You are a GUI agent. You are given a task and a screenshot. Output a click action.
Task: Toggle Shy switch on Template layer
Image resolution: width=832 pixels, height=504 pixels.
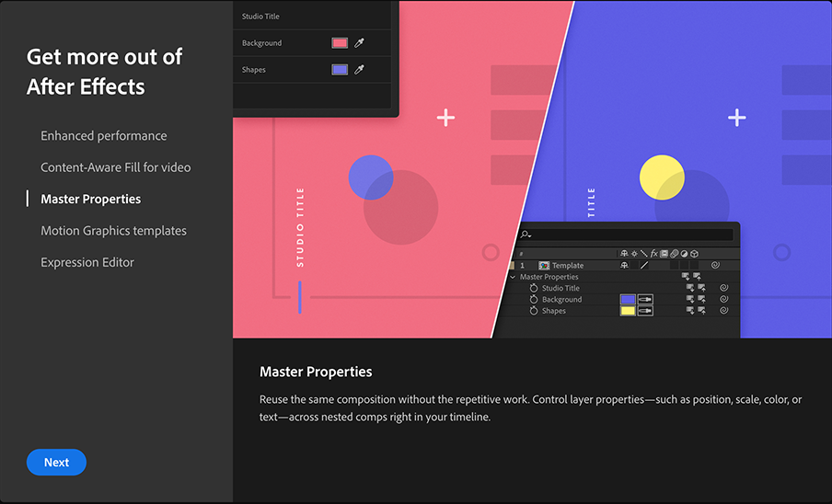(625, 265)
